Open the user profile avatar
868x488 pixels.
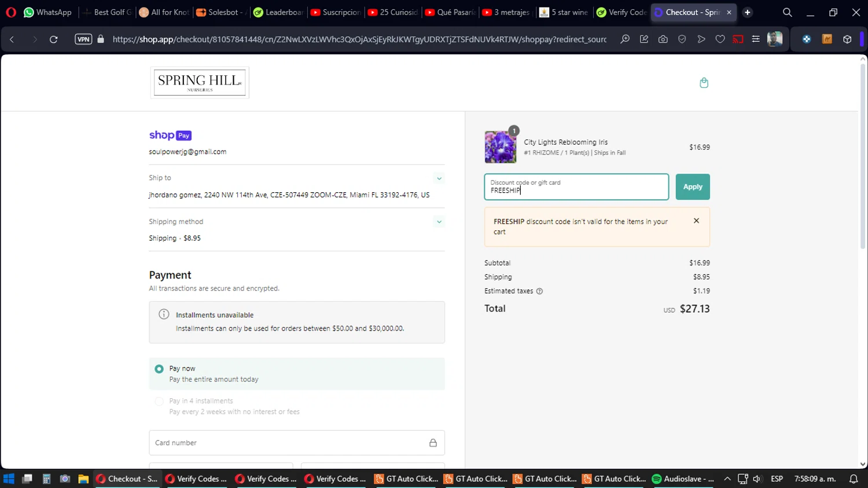click(x=775, y=39)
